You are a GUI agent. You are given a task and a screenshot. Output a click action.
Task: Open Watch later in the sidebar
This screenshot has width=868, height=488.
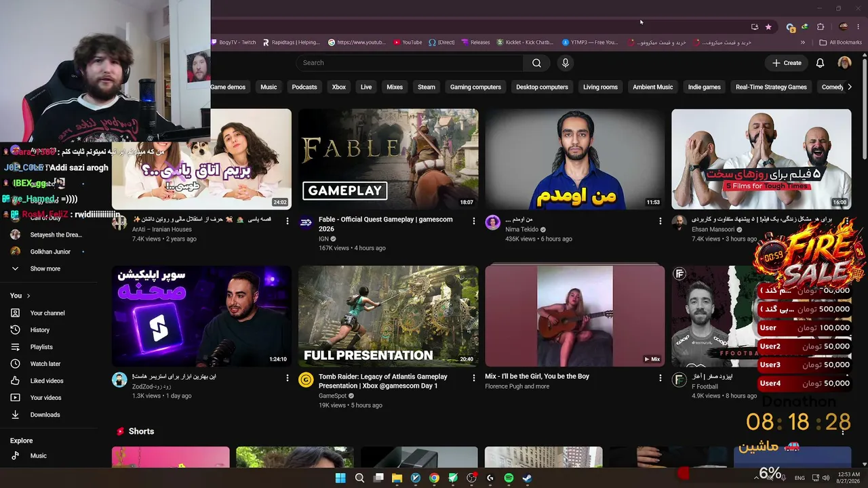click(x=45, y=364)
